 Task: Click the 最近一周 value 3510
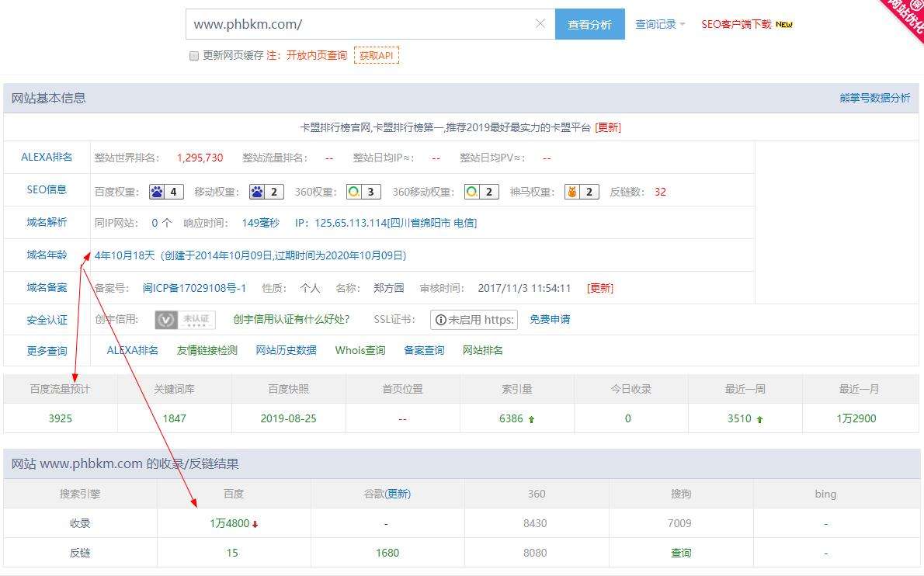(x=739, y=418)
